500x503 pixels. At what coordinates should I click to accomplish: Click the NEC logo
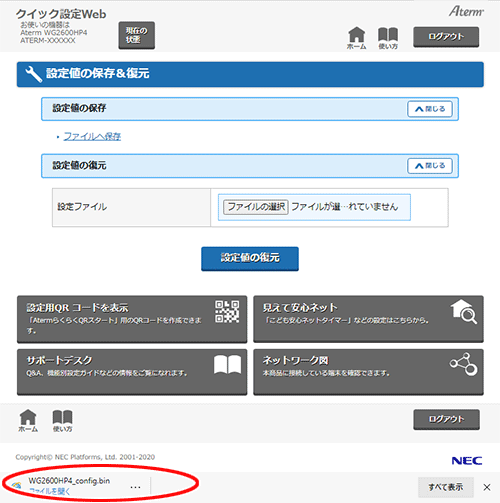coord(467,461)
